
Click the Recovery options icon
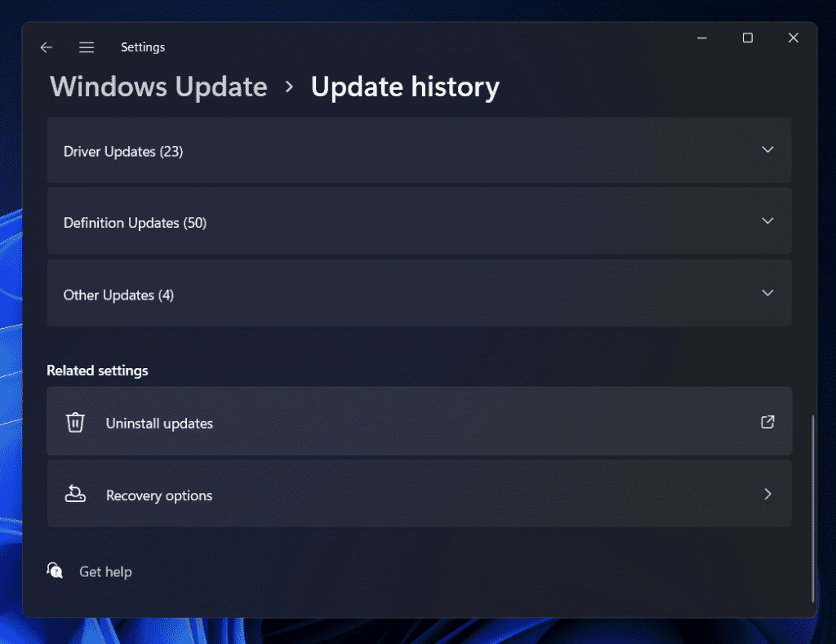(75, 494)
